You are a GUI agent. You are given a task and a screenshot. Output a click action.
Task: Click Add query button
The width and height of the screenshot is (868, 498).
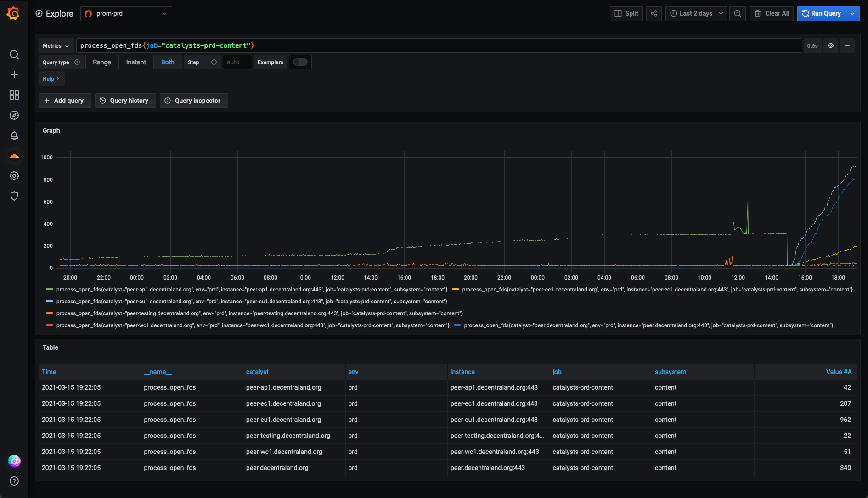(65, 101)
